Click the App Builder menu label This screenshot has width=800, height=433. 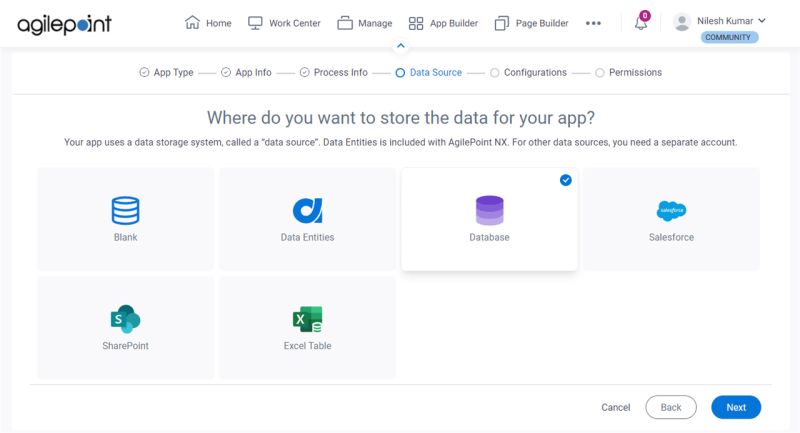(x=454, y=23)
